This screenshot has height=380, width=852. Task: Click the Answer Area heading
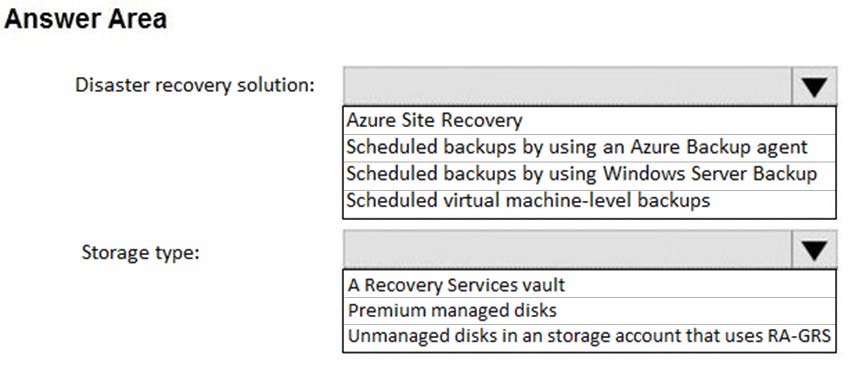point(85,20)
